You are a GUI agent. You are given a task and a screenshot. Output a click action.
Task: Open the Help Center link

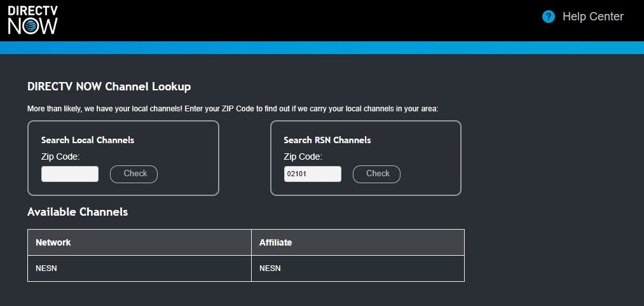593,17
